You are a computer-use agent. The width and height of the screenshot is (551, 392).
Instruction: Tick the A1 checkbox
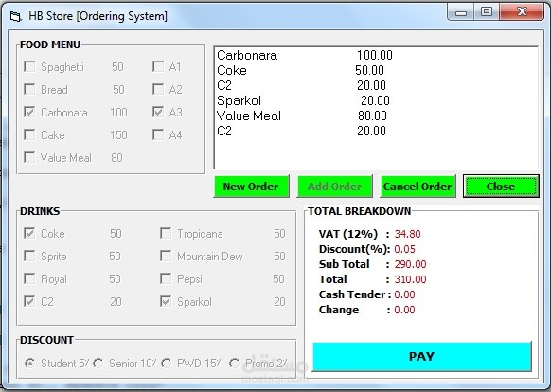click(158, 66)
